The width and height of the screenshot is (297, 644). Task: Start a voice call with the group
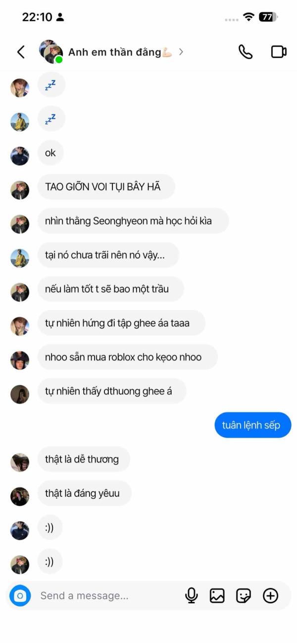[x=246, y=52]
